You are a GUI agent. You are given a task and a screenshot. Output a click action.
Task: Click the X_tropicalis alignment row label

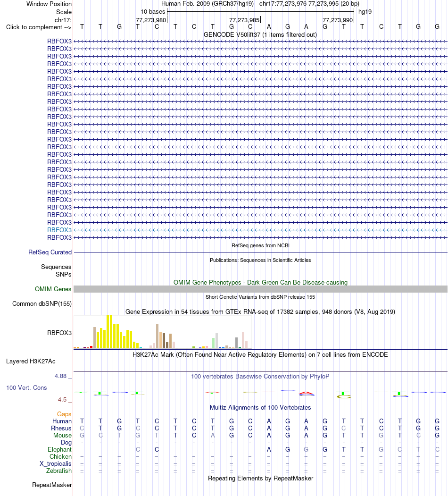56,464
